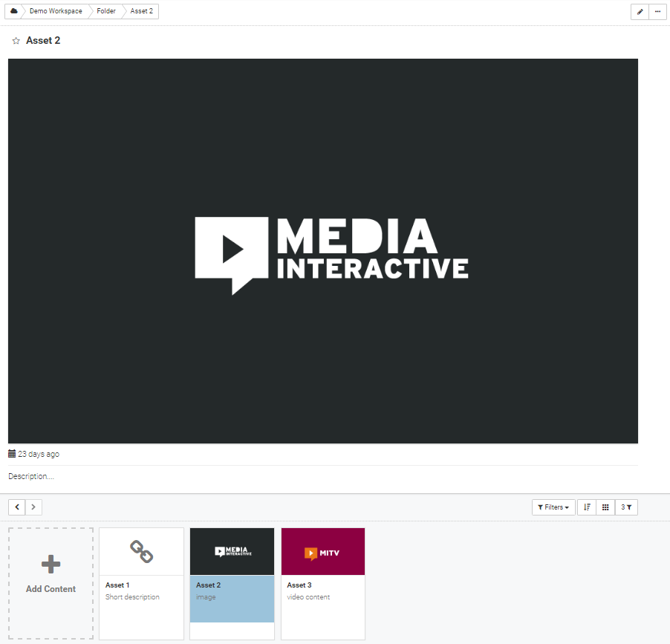Toggle the favorite star beside Asset 2
This screenshot has height=644, width=670.
16,41
